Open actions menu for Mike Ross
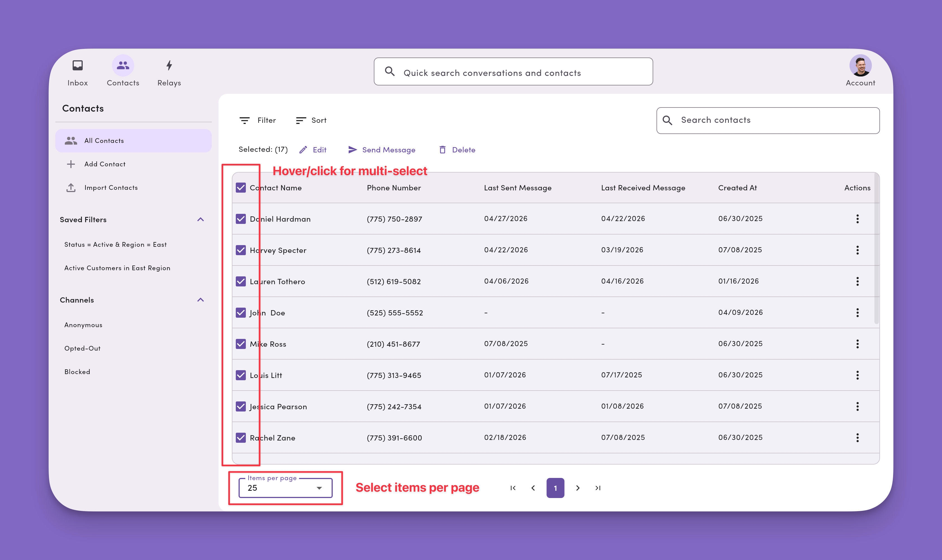942x560 pixels. [x=857, y=344]
